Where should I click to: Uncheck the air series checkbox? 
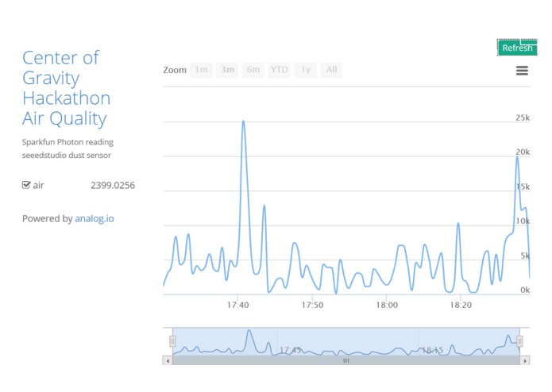(x=26, y=185)
